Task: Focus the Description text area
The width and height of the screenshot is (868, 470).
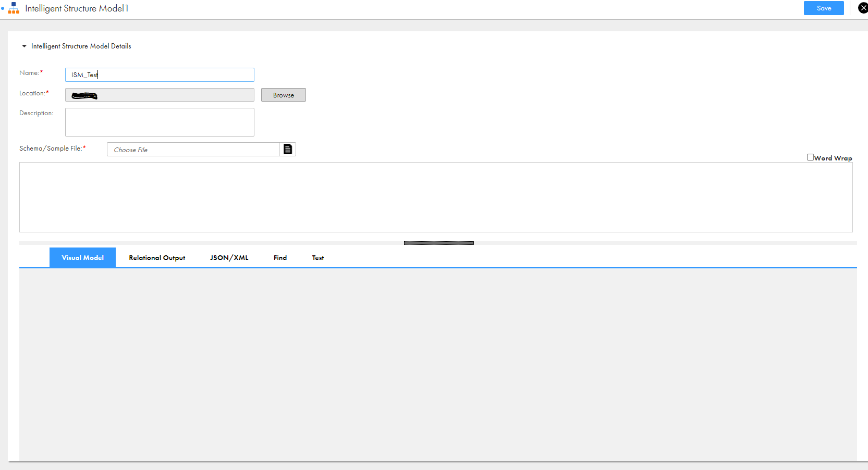Action: pos(160,122)
